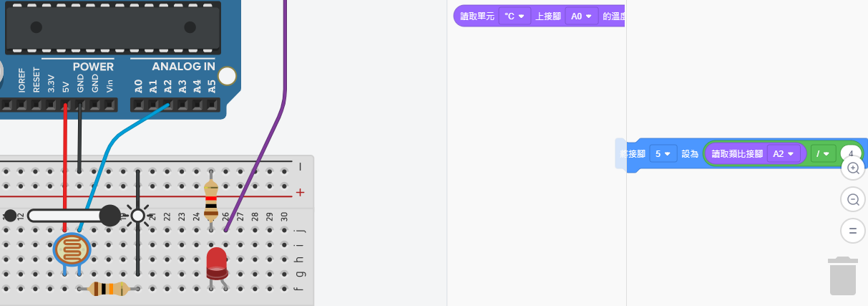Click the photoresistor light slider handle

[x=109, y=216]
